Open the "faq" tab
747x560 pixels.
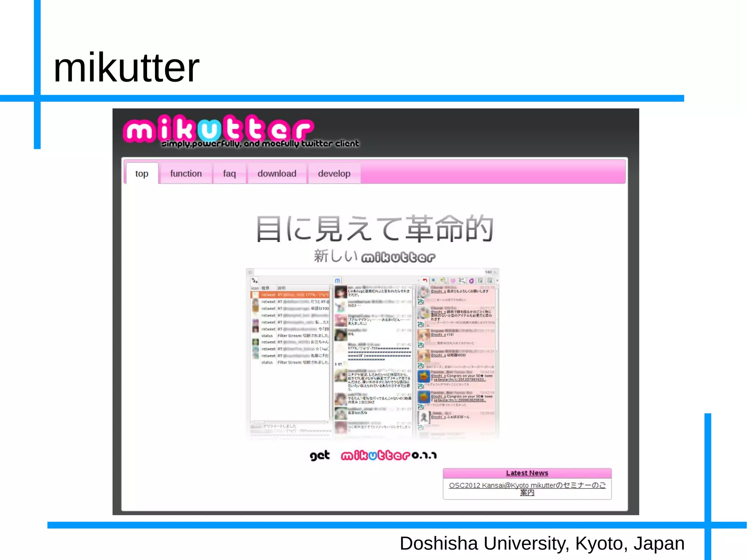pos(229,173)
